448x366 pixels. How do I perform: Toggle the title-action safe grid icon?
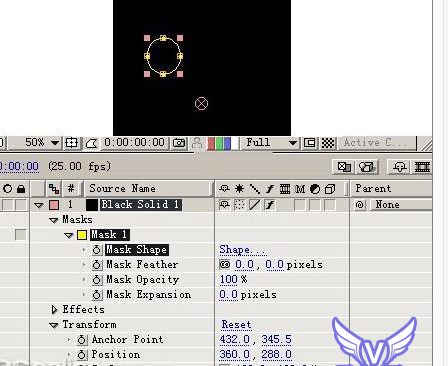[71, 143]
